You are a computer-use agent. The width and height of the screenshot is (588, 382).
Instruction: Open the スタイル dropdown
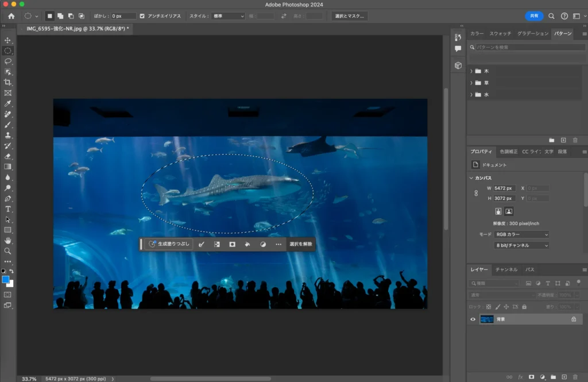coord(228,16)
